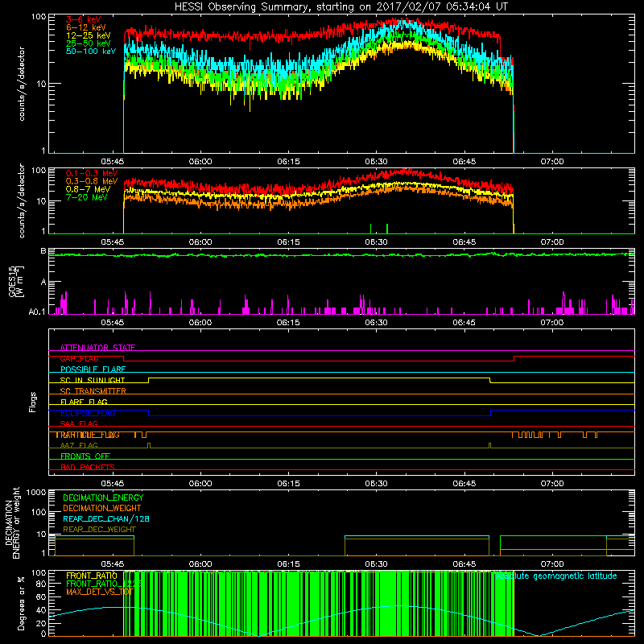The width and height of the screenshot is (644, 644).
Task: Select the green 25-50 keV legend label
Action: [x=88, y=43]
